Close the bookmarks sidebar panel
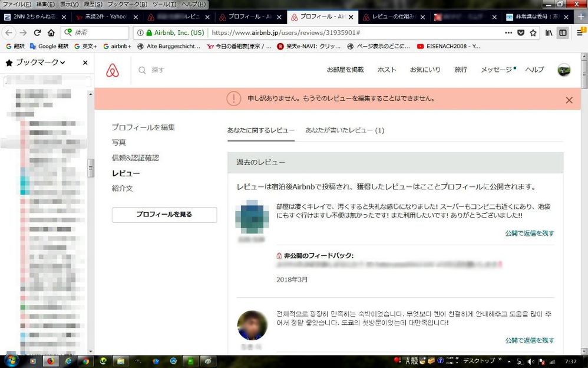588x368 pixels. click(x=85, y=63)
